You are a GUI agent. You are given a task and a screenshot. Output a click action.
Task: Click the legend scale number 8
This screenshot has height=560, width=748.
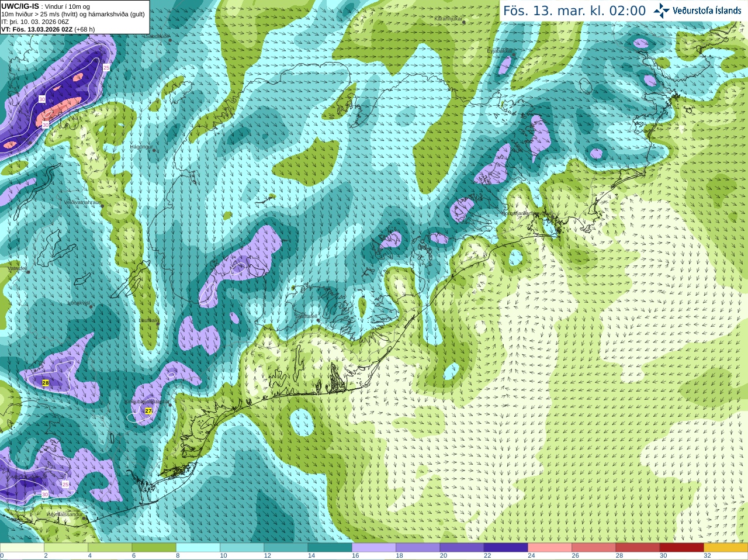178,556
